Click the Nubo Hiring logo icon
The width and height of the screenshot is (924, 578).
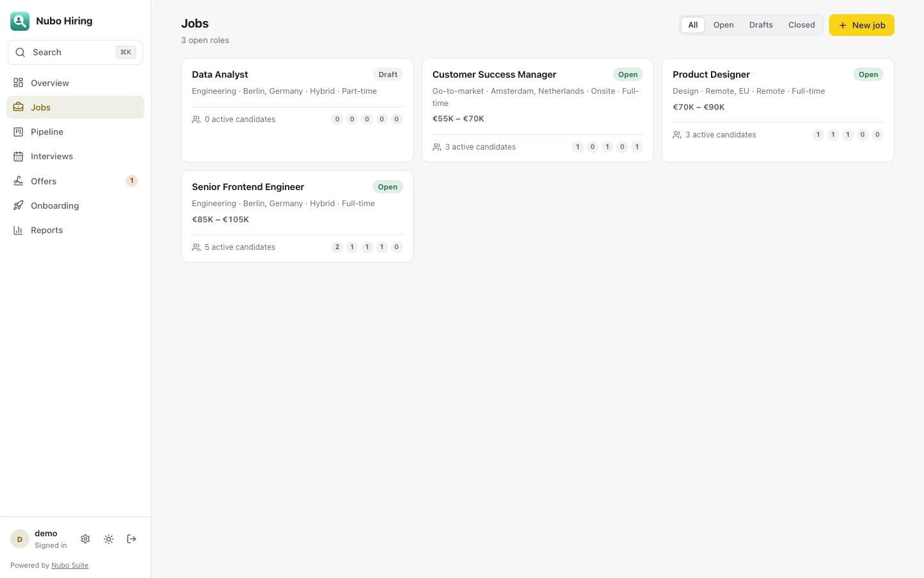[x=20, y=21]
